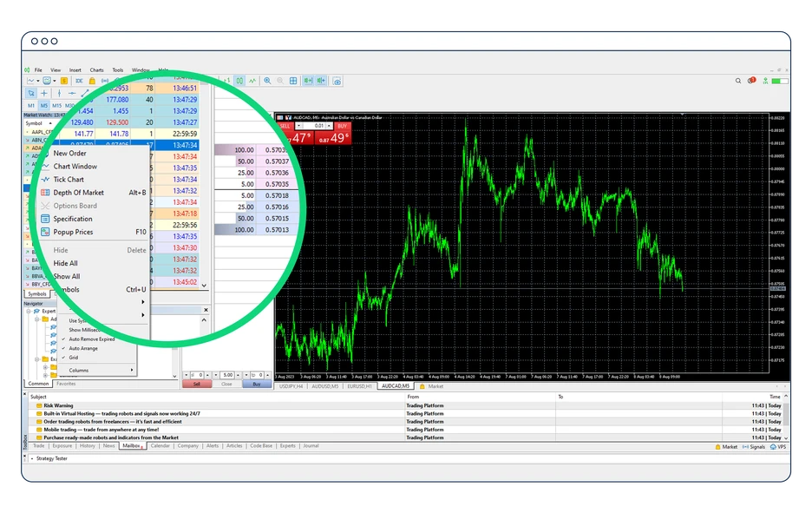This screenshot has width=812, height=513.
Task: Toggle the Grid menu option
Action: 74,358
